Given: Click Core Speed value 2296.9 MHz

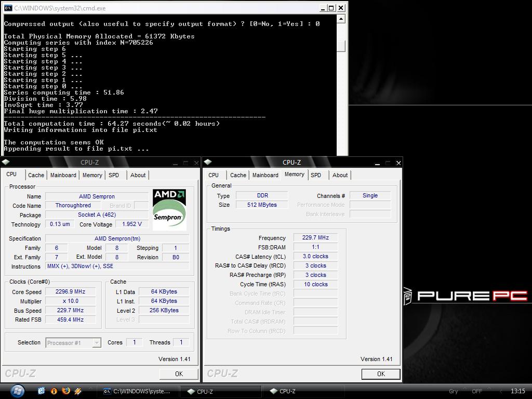Looking at the screenshot, I should (x=70, y=291).
